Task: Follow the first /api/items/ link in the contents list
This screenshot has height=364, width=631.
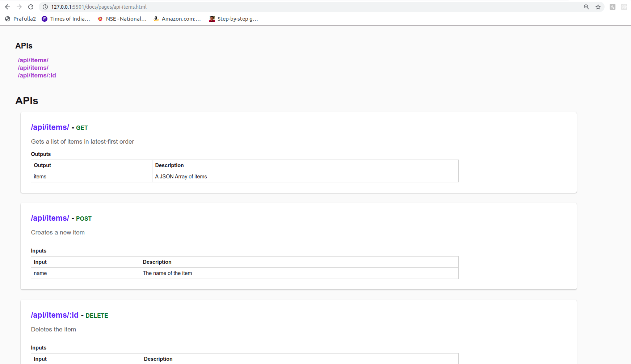Action: click(33, 60)
